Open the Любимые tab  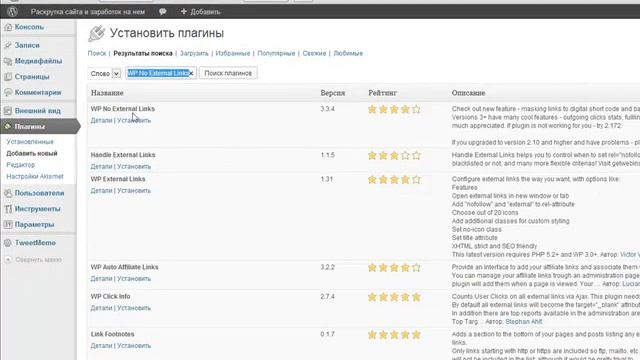[348, 53]
